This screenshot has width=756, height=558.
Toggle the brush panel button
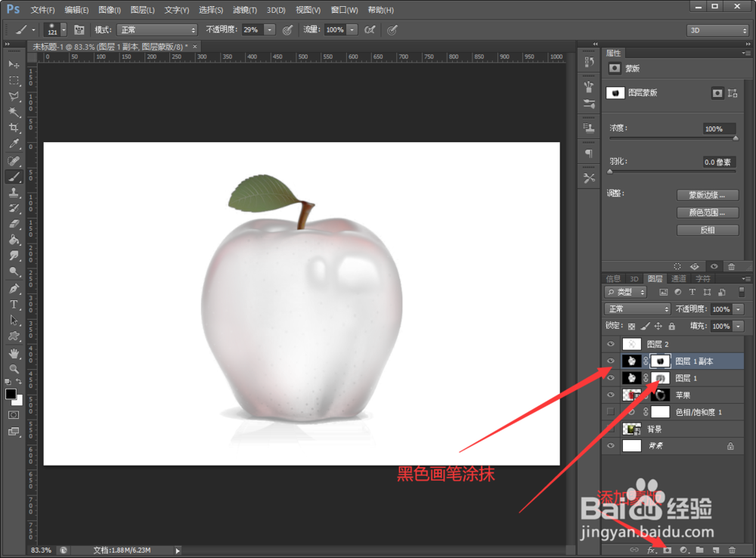(x=79, y=30)
